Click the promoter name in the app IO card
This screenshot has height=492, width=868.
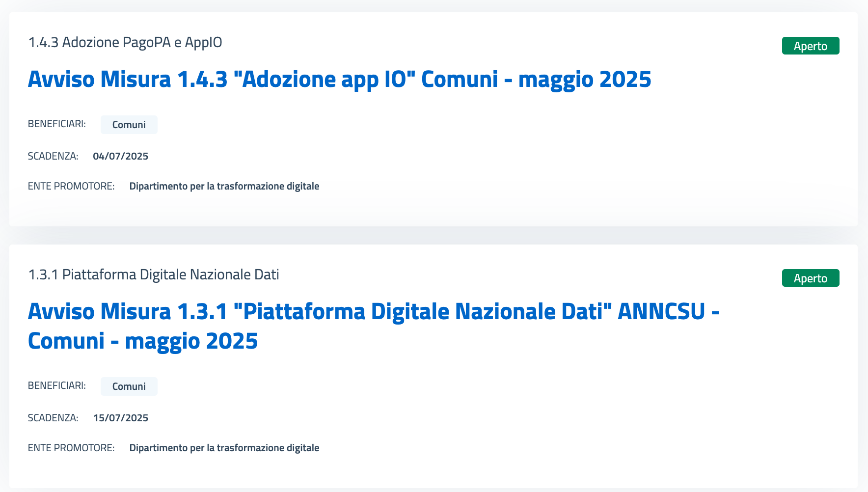(224, 186)
